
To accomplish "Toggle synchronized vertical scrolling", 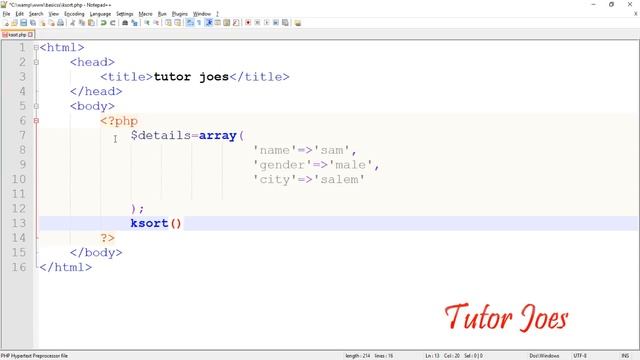I will pos(168,23).
